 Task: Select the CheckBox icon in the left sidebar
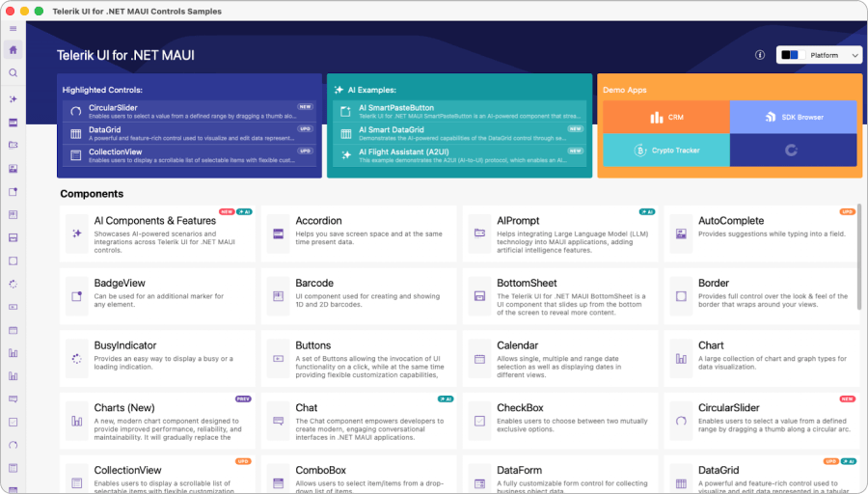pos(14,422)
